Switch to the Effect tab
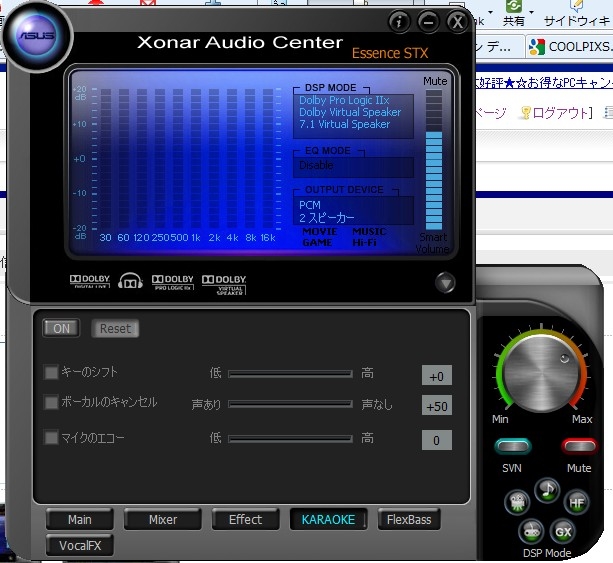 246,519
